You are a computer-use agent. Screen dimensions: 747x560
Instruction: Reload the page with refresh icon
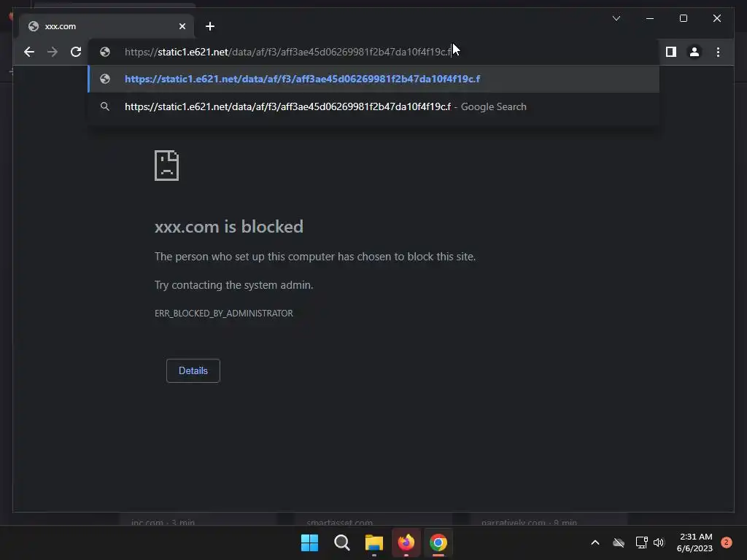[x=76, y=52]
